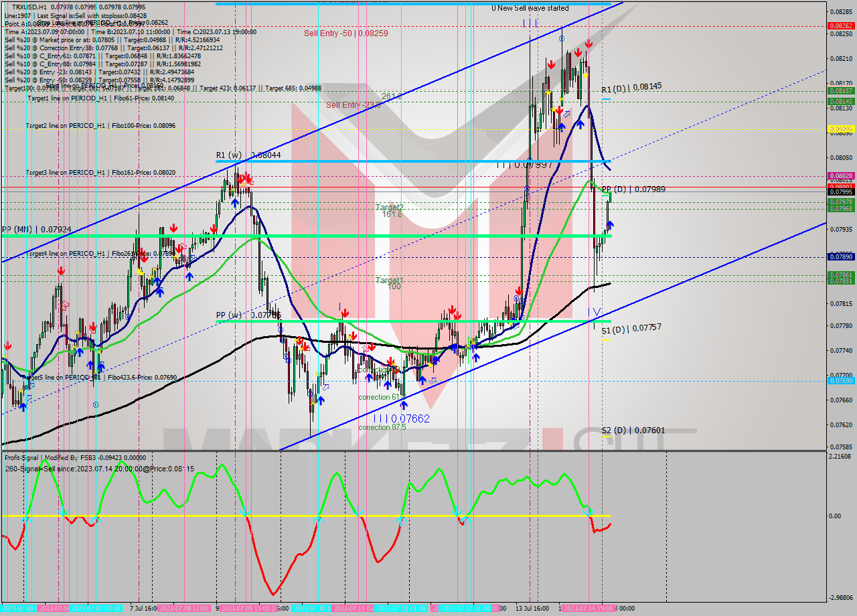Click the 'S1 (D) | 0.07757' pivot label
This screenshot has height=616, width=857.
point(631,328)
